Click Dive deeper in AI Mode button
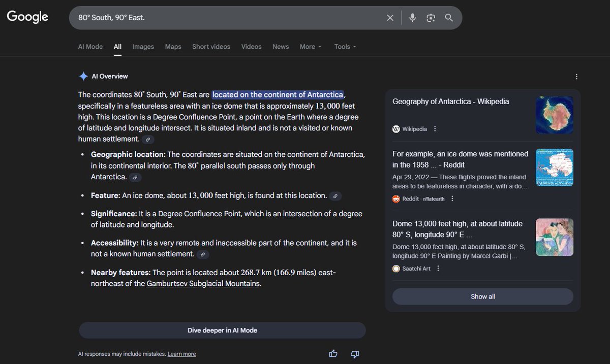The image size is (610, 364). 222,330
